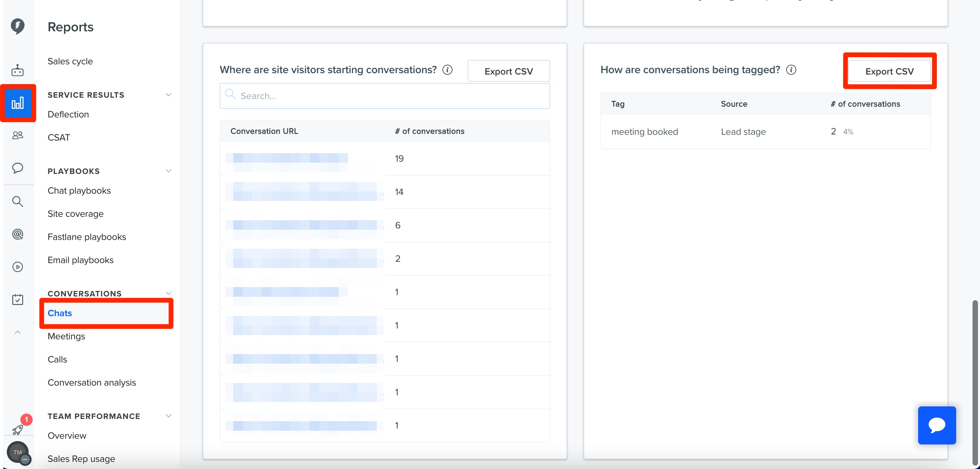
Task: Open the rocket icon with notification badge
Action: tap(17, 430)
